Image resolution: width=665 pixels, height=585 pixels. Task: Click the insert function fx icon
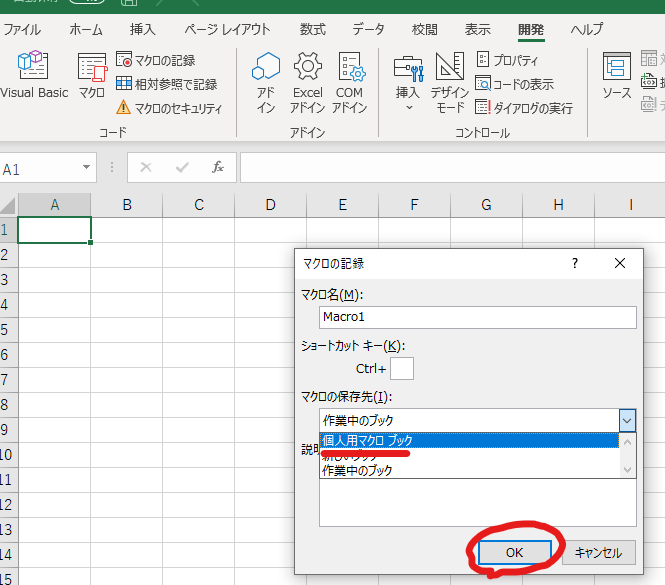coord(218,168)
